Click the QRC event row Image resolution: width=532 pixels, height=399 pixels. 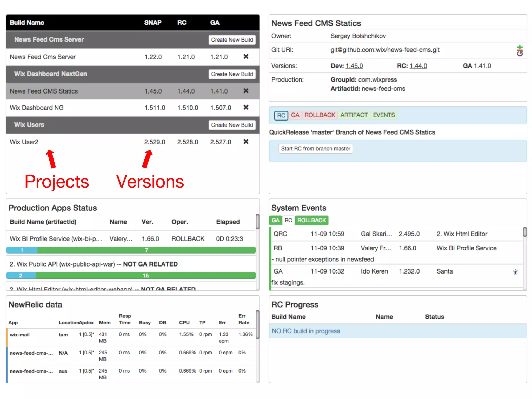pyautogui.click(x=397, y=234)
